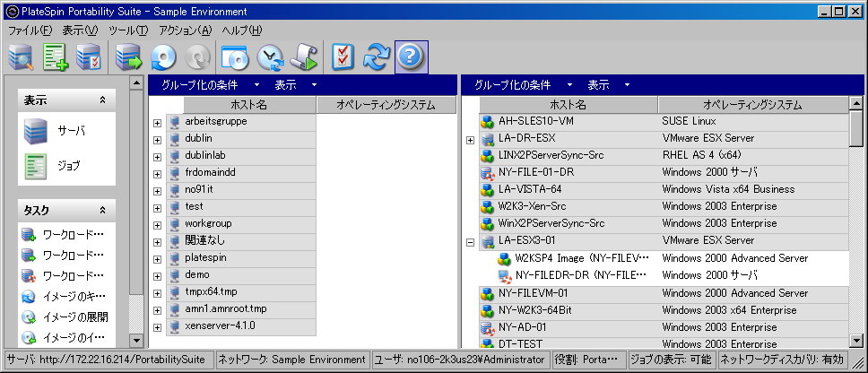Click the scroll-up arrow of the sidebar scrollbar
The width and height of the screenshot is (868, 373).
click(x=136, y=83)
